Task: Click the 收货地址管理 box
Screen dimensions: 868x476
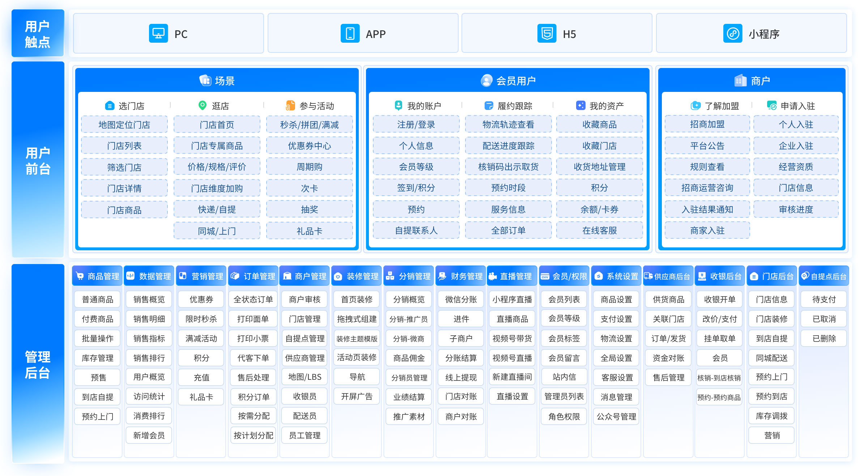Action: coord(600,166)
